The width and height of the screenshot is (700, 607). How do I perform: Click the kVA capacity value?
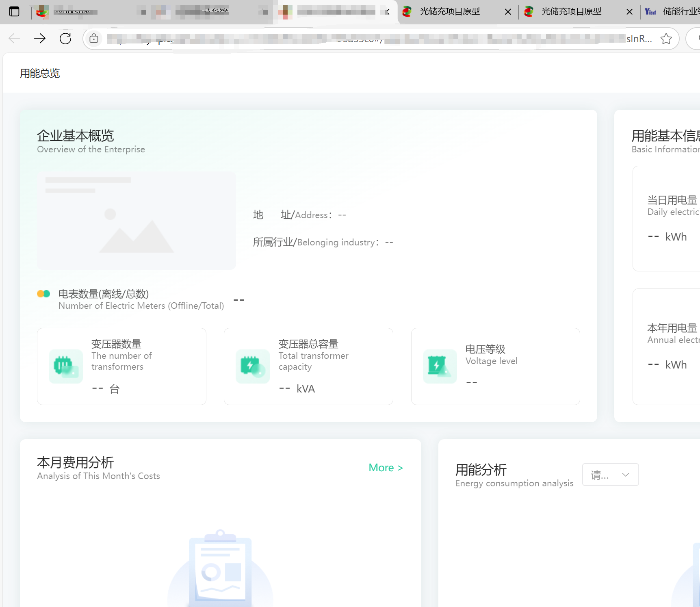click(297, 389)
